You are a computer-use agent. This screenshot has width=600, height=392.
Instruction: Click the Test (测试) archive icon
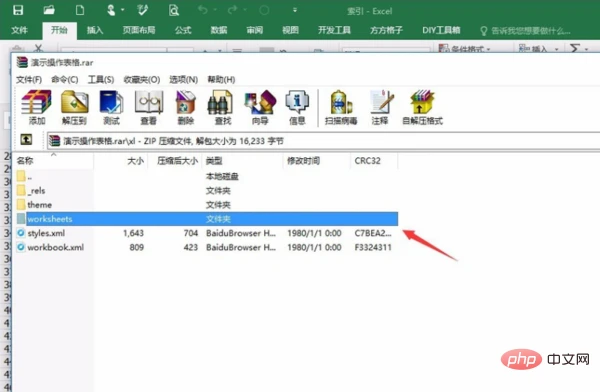click(111, 107)
